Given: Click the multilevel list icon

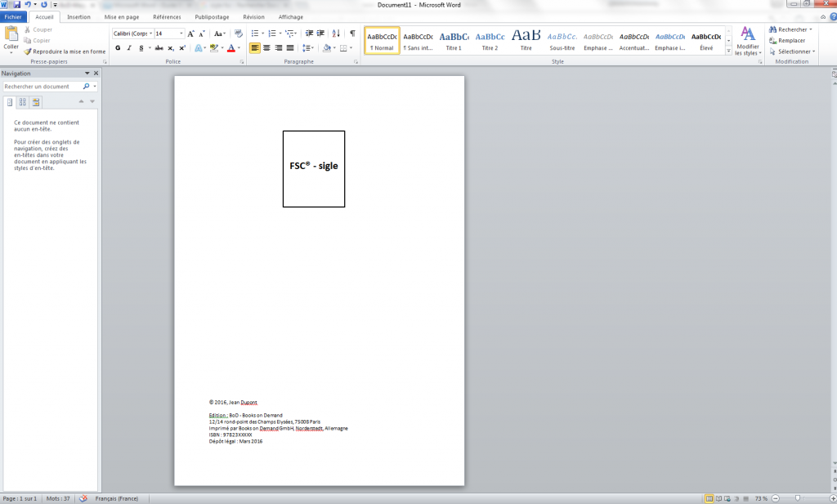Looking at the screenshot, I should pyautogui.click(x=289, y=33).
